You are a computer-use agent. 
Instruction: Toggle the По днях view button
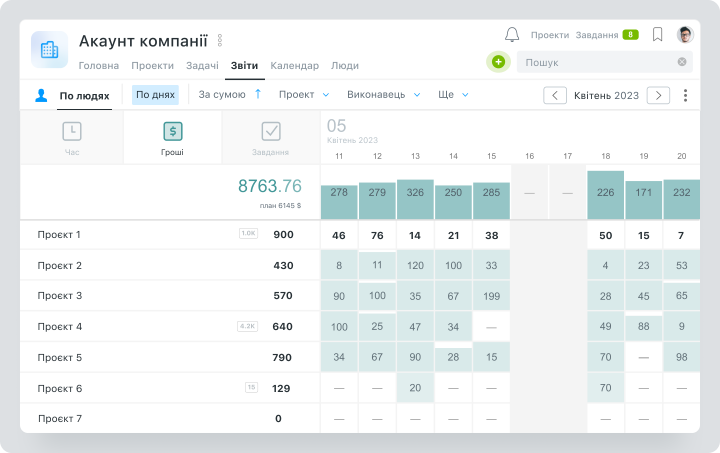pos(155,95)
